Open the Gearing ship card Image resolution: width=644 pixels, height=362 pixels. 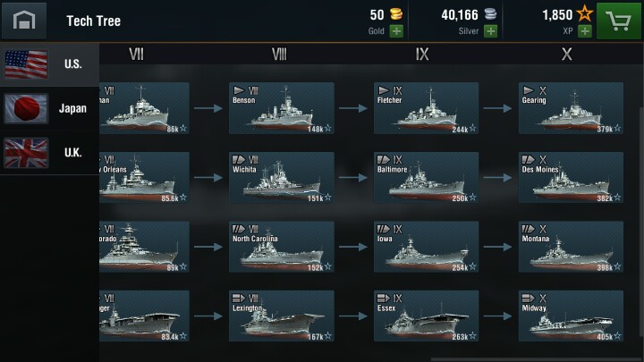(x=571, y=109)
